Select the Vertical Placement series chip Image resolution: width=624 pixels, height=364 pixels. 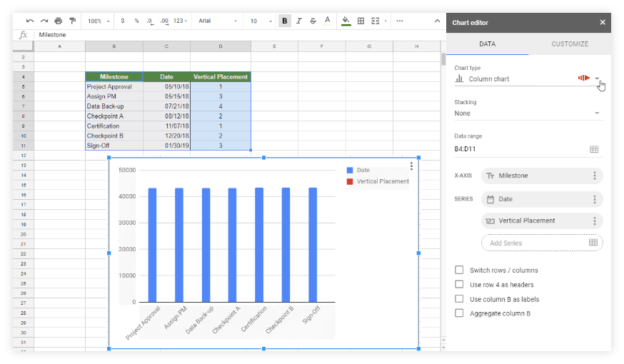click(542, 221)
